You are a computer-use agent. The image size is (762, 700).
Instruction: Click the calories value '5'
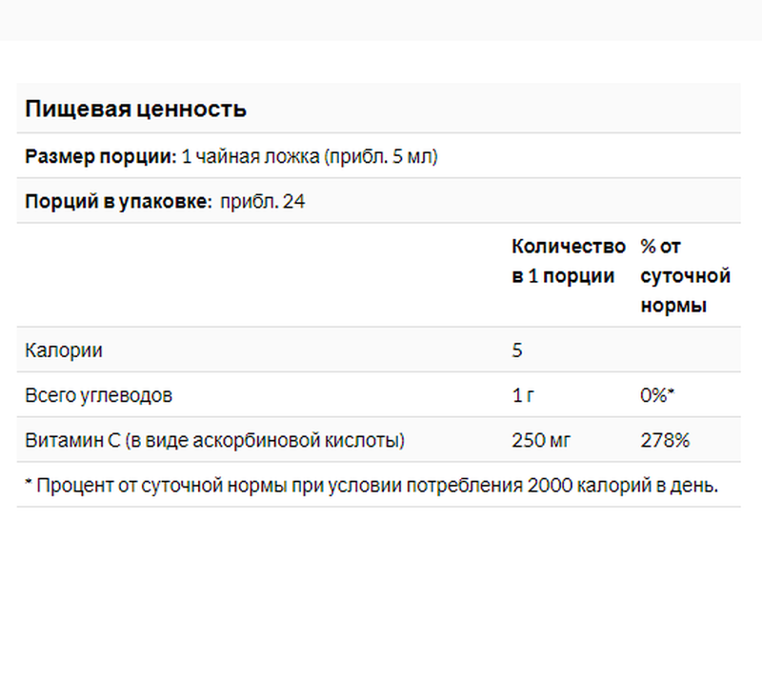tap(517, 350)
